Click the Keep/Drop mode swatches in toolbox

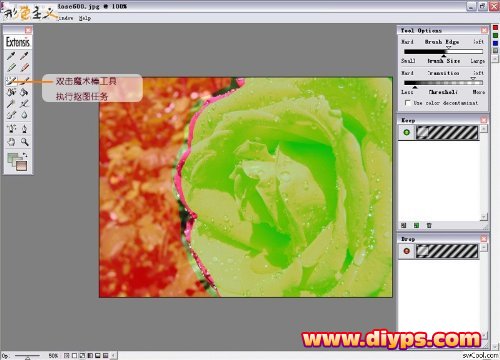point(17,162)
